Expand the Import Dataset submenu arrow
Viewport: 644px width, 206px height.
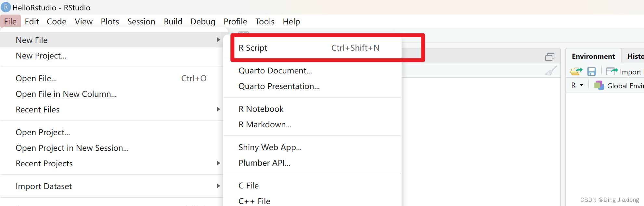[x=218, y=186]
